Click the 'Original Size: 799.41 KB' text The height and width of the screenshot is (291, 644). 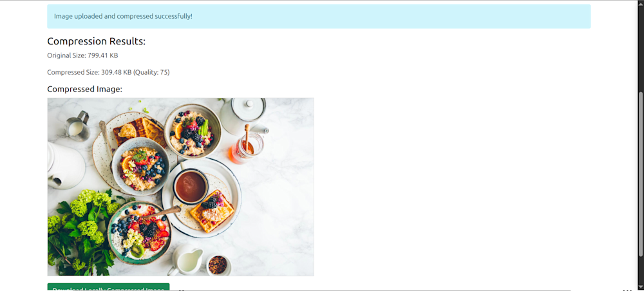[82, 55]
